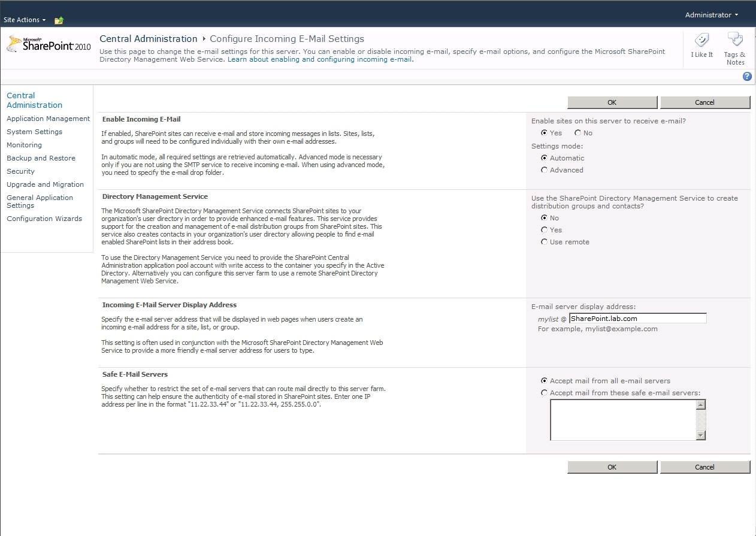Open the Configuration Wizards navigation item
The height and width of the screenshot is (536, 756).
[x=44, y=219]
